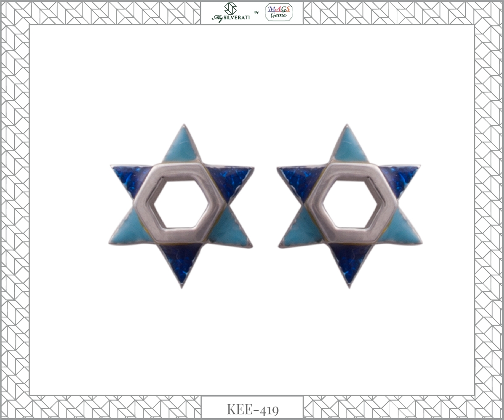Click the My Silverati logo
This screenshot has height=420, width=504.
(x=230, y=13)
